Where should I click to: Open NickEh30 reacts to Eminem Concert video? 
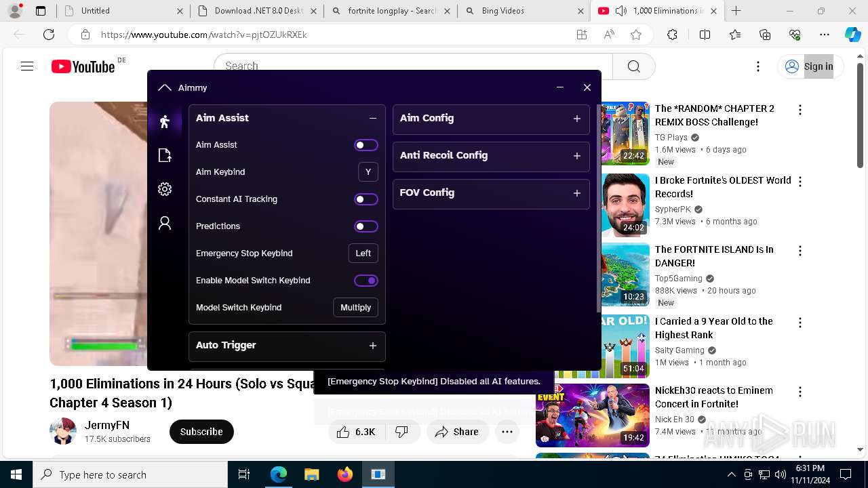tap(713, 397)
